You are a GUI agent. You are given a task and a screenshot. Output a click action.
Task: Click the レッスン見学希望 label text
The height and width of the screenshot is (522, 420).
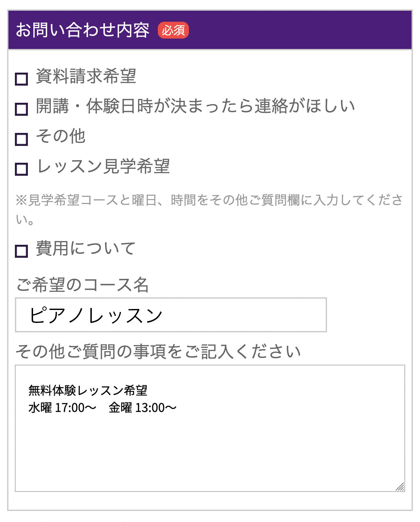[103, 166]
